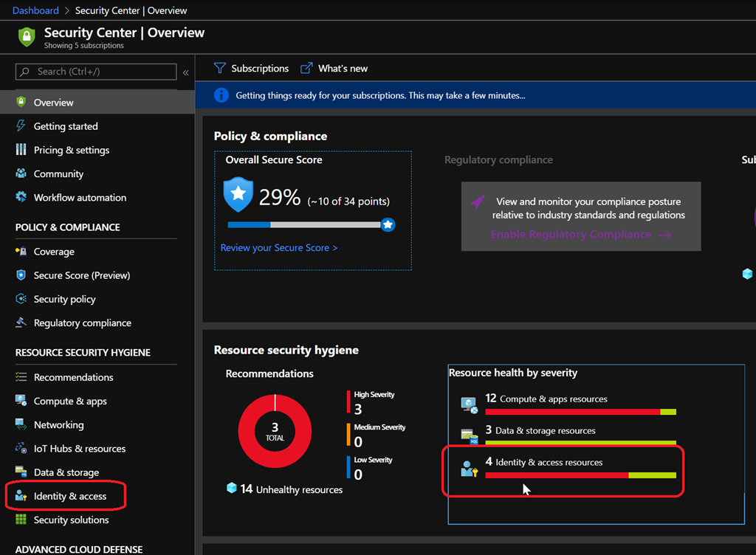Click the Regulatory compliance gavel icon
756x555 pixels.
coord(21,323)
